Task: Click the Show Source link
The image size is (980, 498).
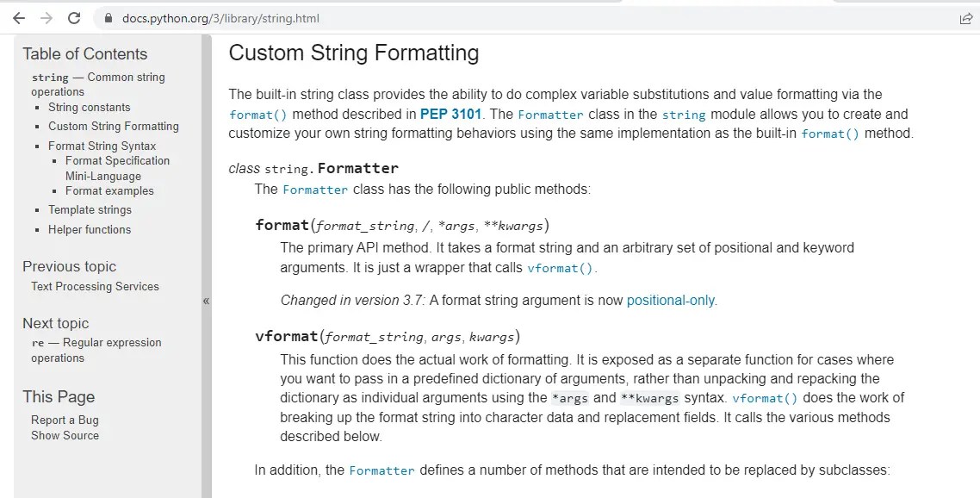Action: (x=65, y=435)
